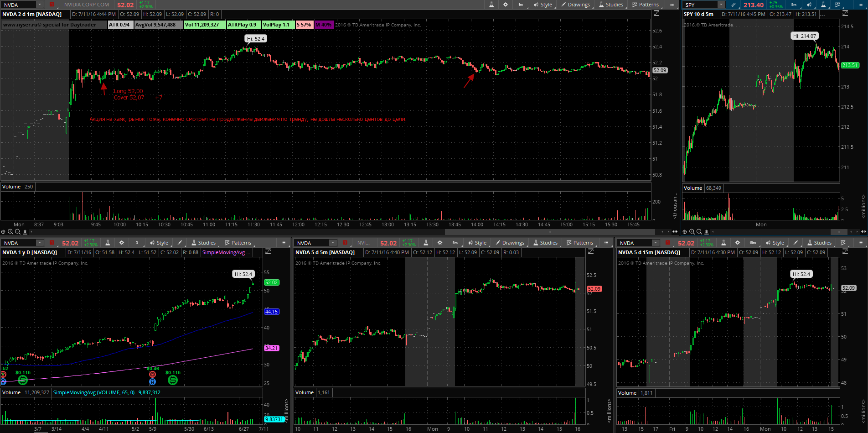The image size is (868, 433).
Task: Click the ATR 0.94 label
Action: click(x=120, y=25)
